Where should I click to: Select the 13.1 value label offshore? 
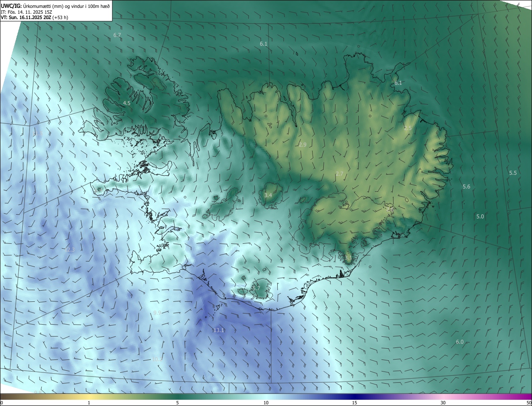point(219,330)
